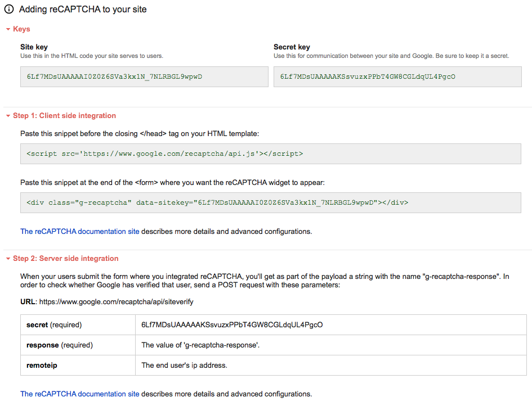The image size is (532, 406).
Task: Click "Use this for communication" description text
Action: coord(391,56)
